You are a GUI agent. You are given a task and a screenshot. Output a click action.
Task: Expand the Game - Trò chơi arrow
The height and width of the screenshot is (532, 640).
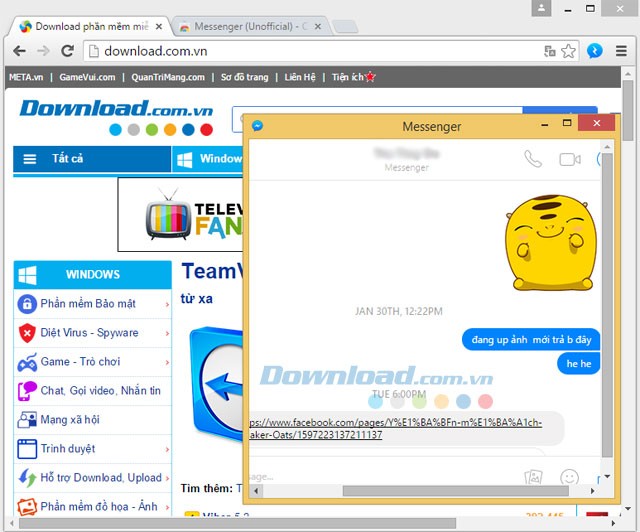point(167,362)
